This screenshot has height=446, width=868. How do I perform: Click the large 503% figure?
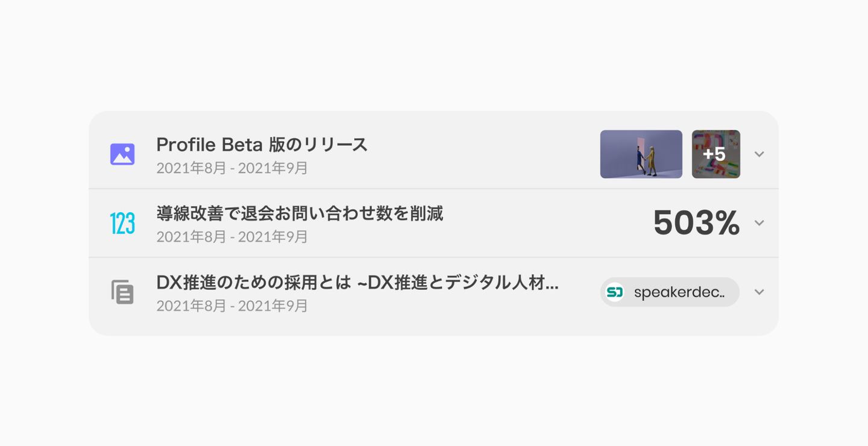[x=696, y=224]
